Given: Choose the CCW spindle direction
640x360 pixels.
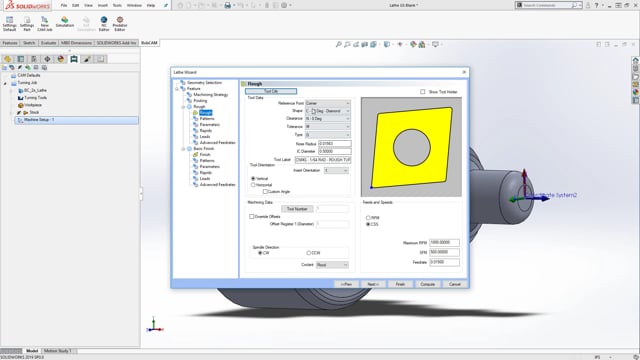Looking at the screenshot, I should (x=309, y=253).
